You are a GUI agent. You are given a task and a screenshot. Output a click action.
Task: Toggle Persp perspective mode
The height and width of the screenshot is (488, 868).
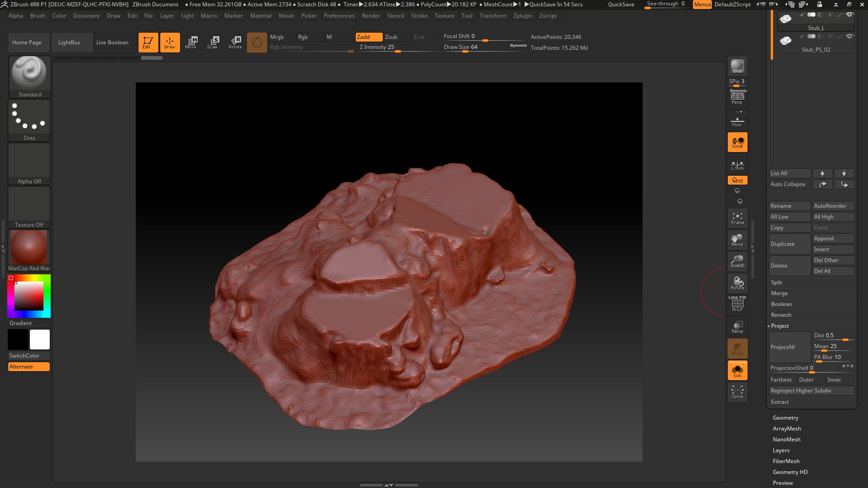737,97
